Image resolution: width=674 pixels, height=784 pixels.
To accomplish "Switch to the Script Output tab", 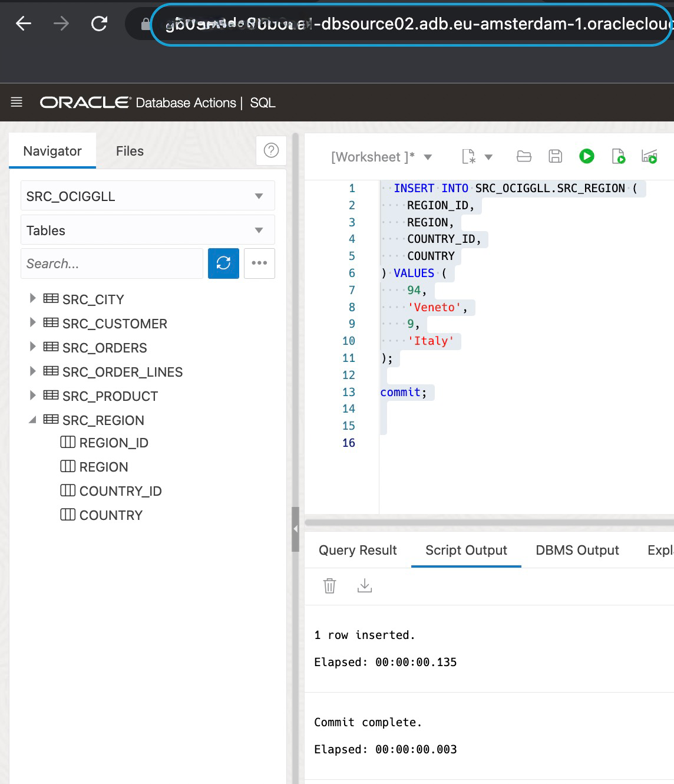I will 466,550.
